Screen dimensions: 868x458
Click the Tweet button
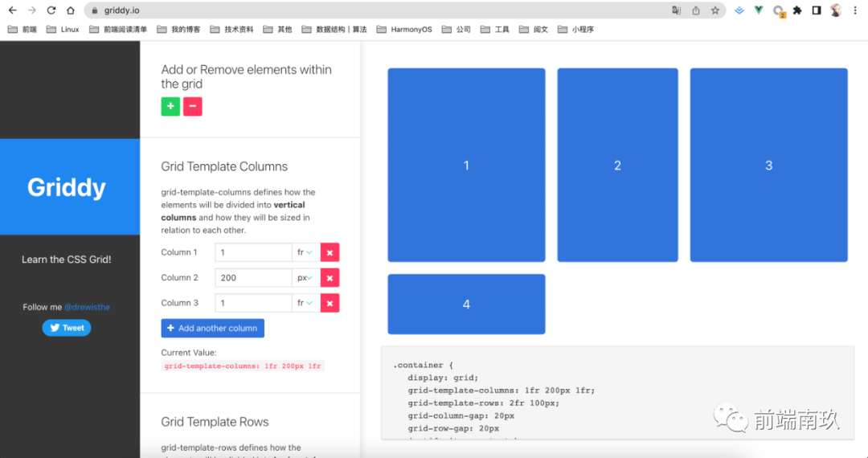(67, 328)
